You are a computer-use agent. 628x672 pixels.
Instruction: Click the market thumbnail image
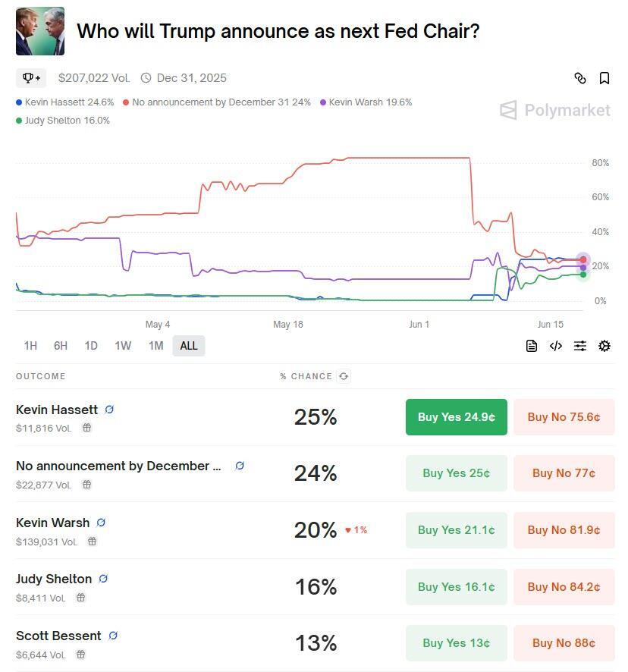(40, 32)
